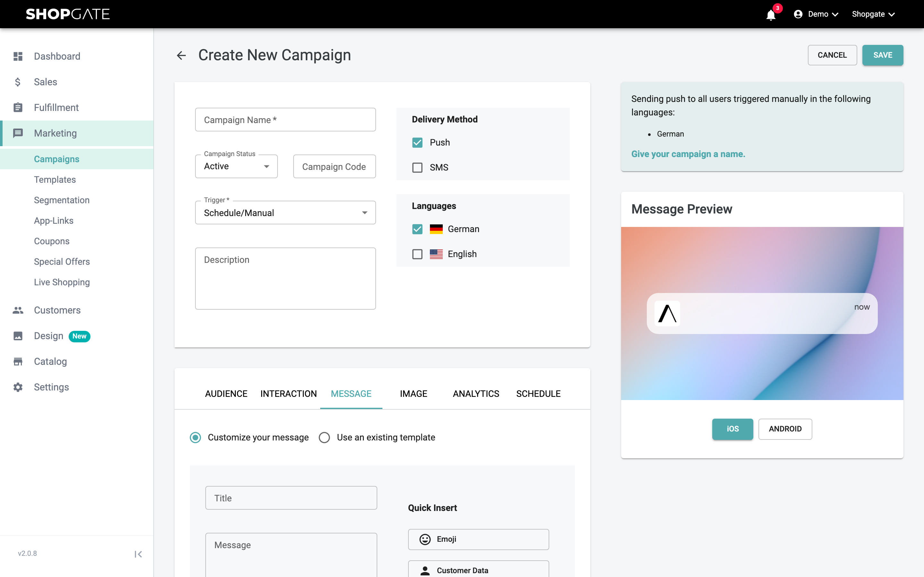Viewport: 924px width, 577px height.
Task: Click the back arrow beside Create New Campaign
Action: pos(181,55)
